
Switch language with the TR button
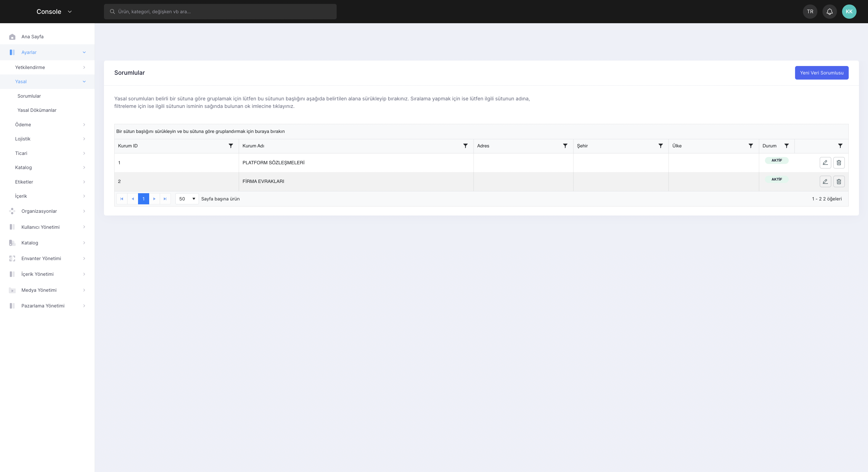click(810, 11)
